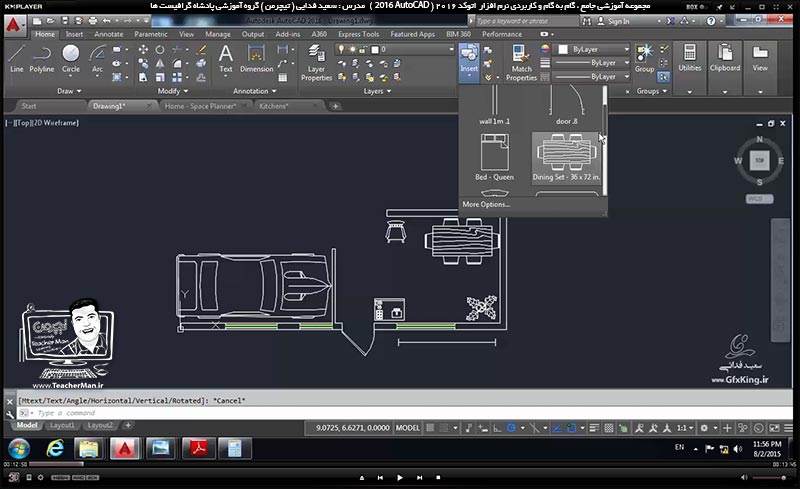The width and height of the screenshot is (800, 489).
Task: Toggle grid display in status bar
Action: [x=430, y=428]
